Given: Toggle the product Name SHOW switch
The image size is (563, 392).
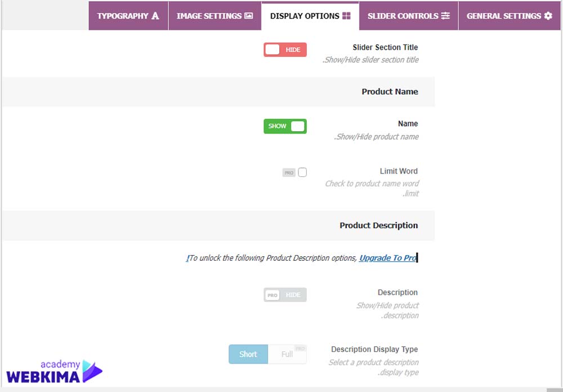Looking at the screenshot, I should (x=285, y=126).
